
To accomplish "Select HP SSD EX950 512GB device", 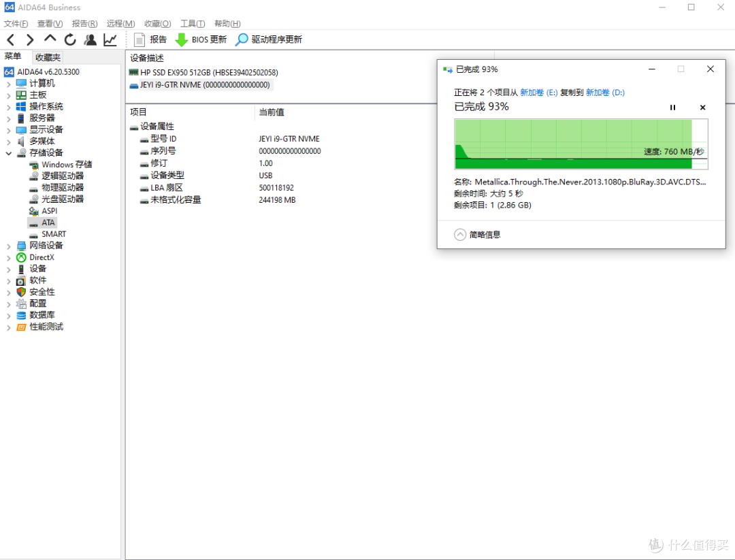I will (203, 73).
